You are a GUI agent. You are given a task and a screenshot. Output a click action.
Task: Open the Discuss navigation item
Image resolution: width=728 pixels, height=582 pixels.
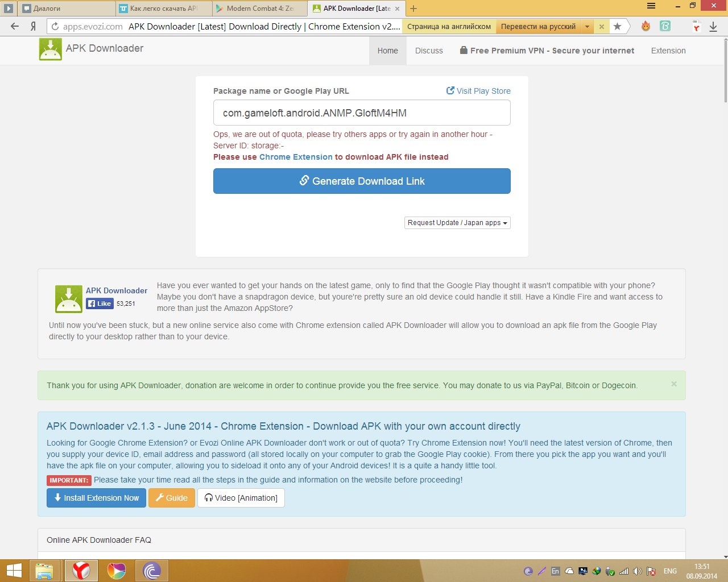tap(429, 51)
